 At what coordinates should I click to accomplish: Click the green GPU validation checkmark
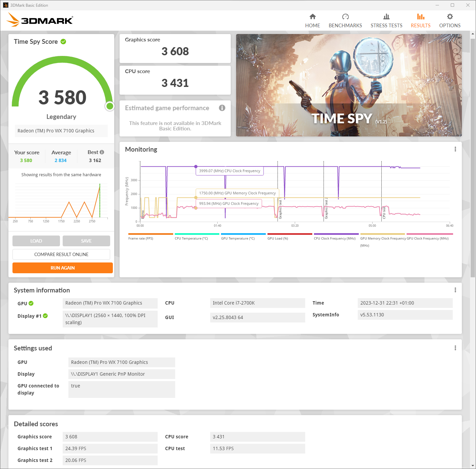31,303
